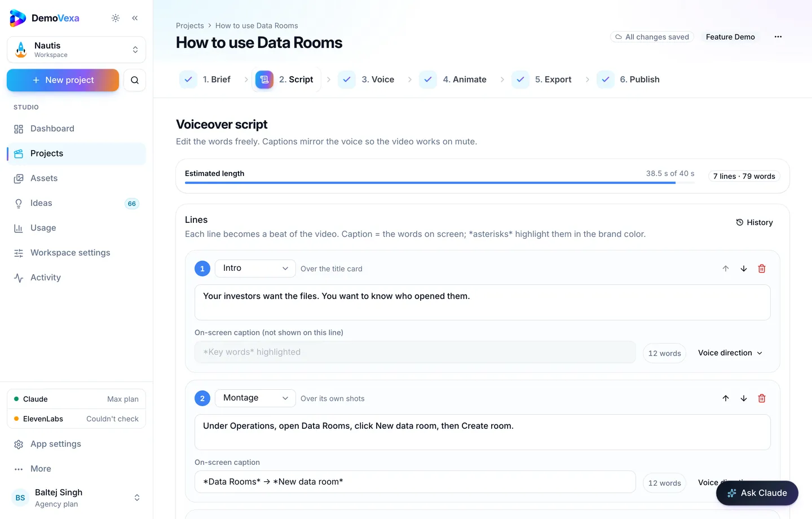The height and width of the screenshot is (519, 812).
Task: Expand Voice direction for line 1
Action: [x=730, y=353]
